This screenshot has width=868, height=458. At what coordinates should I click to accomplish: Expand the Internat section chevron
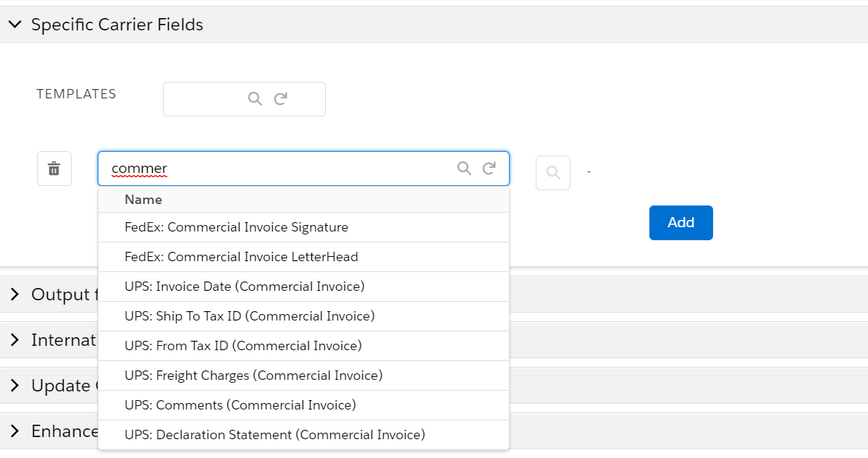(15, 339)
